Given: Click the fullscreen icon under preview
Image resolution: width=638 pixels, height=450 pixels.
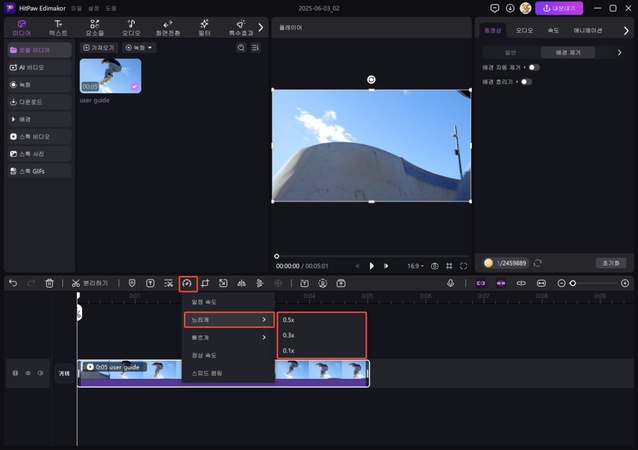Looking at the screenshot, I should (x=463, y=266).
